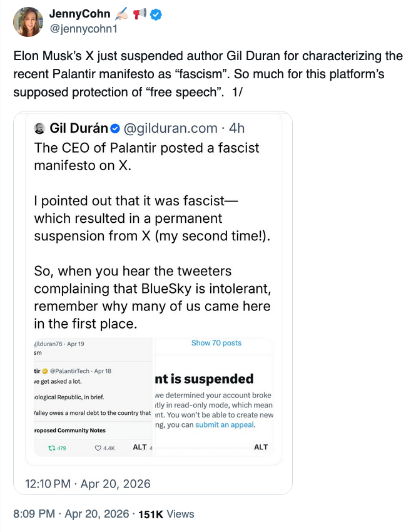Open the @gilduran.com handle
This screenshot has width=416, height=532.
click(x=172, y=128)
